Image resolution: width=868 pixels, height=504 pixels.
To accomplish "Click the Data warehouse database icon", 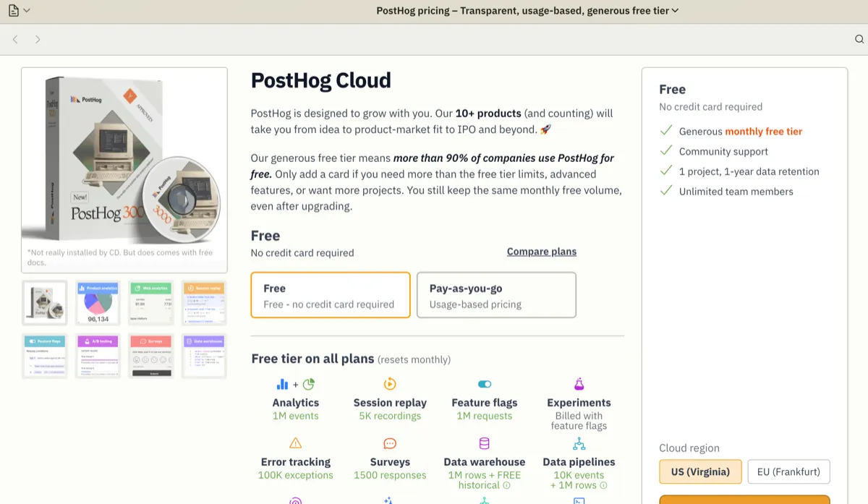I will tap(484, 443).
